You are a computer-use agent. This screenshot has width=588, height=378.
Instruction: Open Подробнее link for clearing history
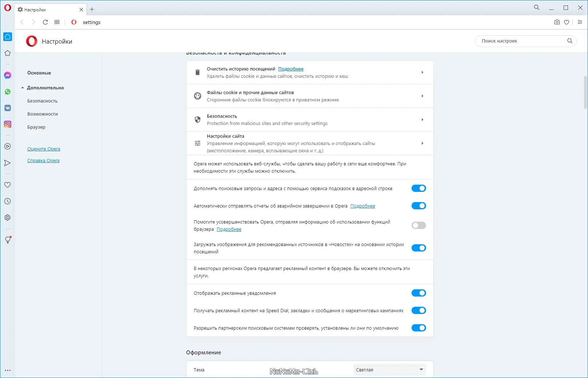291,69
